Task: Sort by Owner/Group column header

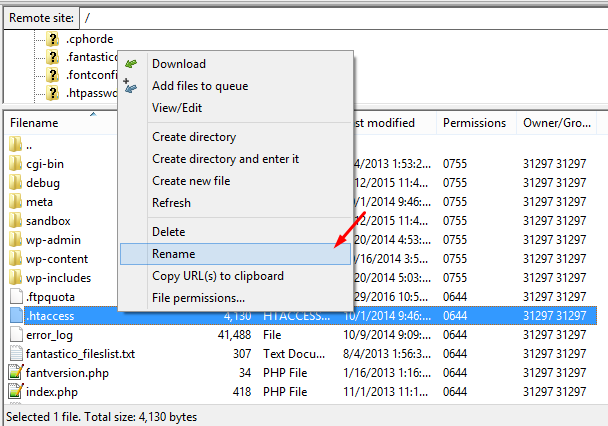Action: coord(557,123)
